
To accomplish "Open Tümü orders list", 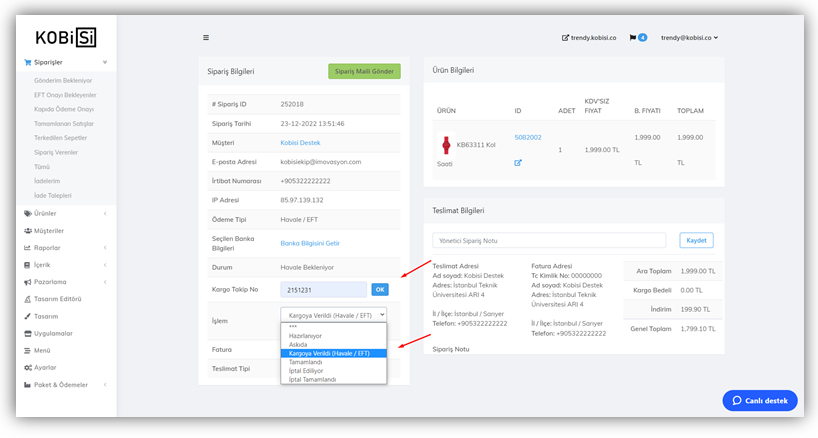I will [42, 167].
